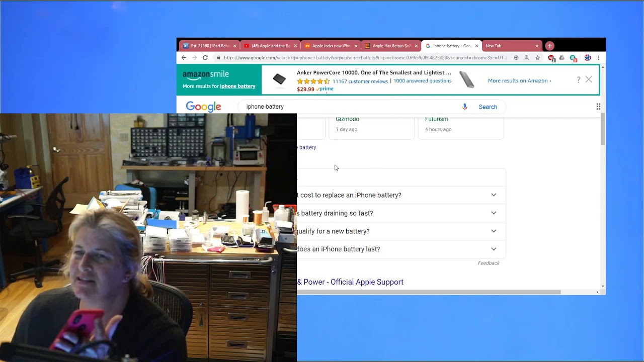Click the round profile avatar icon in toolbar

pos(587,58)
